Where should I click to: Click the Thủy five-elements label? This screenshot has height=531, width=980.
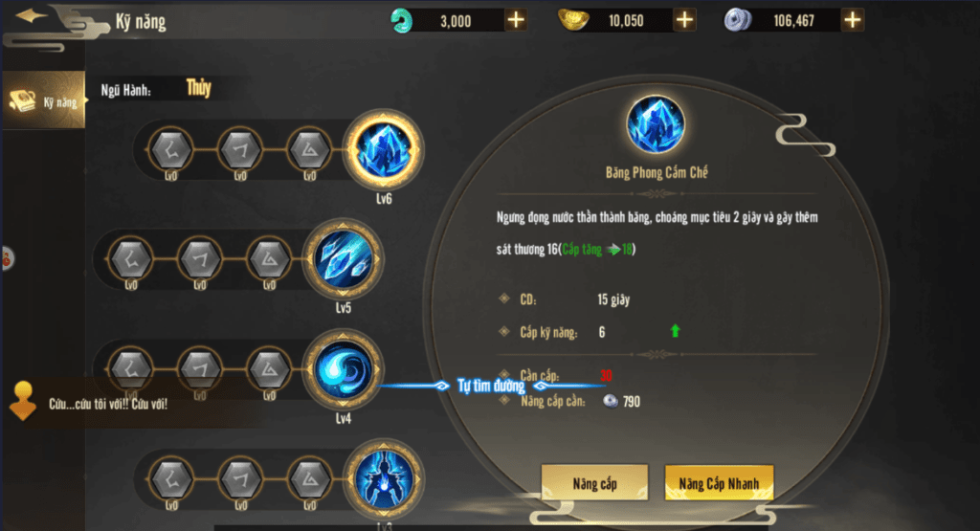tap(199, 88)
